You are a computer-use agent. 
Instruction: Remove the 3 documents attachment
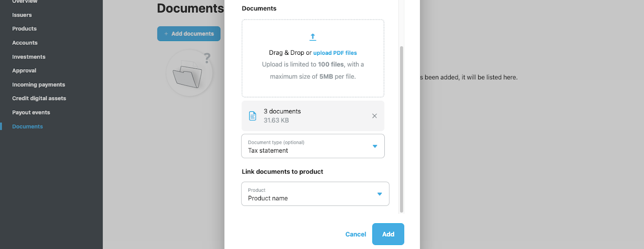coord(374,116)
